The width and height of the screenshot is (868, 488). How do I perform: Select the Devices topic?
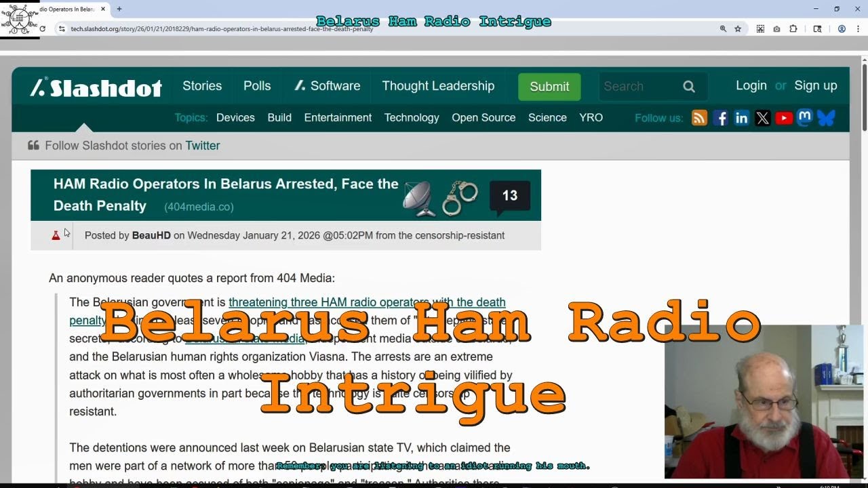pyautogui.click(x=235, y=117)
